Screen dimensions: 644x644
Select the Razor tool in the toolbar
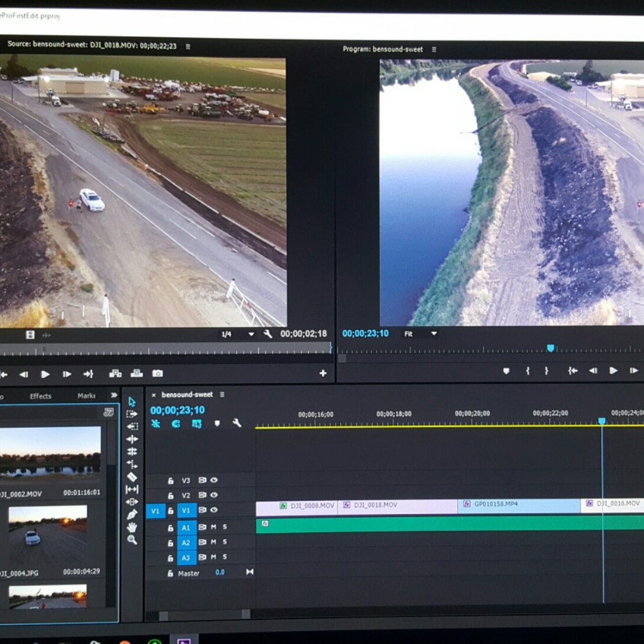click(x=132, y=476)
